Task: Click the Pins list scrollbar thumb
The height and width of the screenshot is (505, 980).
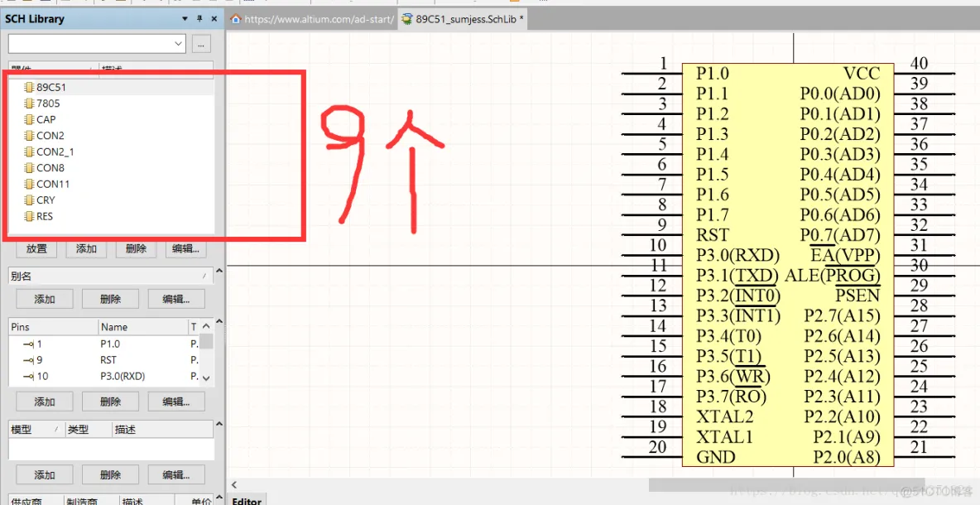Action: [206, 341]
